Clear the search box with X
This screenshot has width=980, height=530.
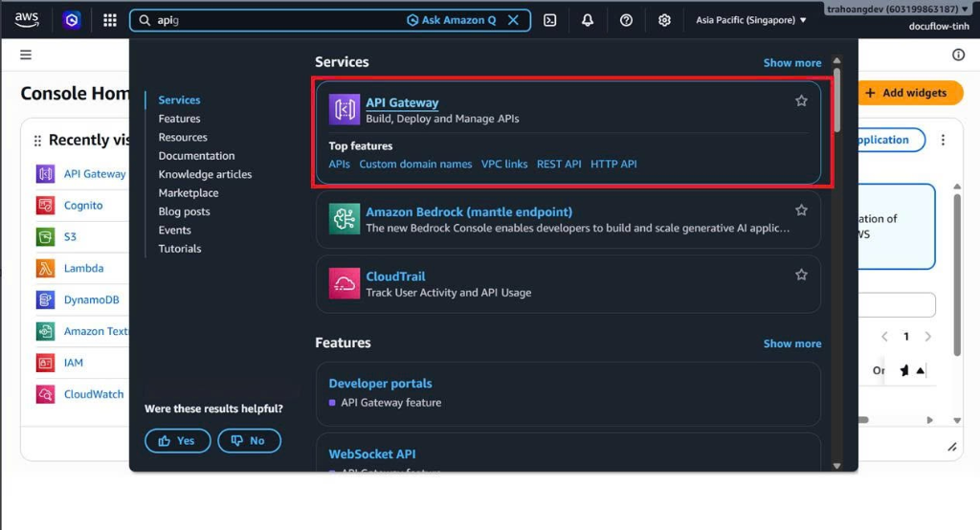[x=513, y=20]
